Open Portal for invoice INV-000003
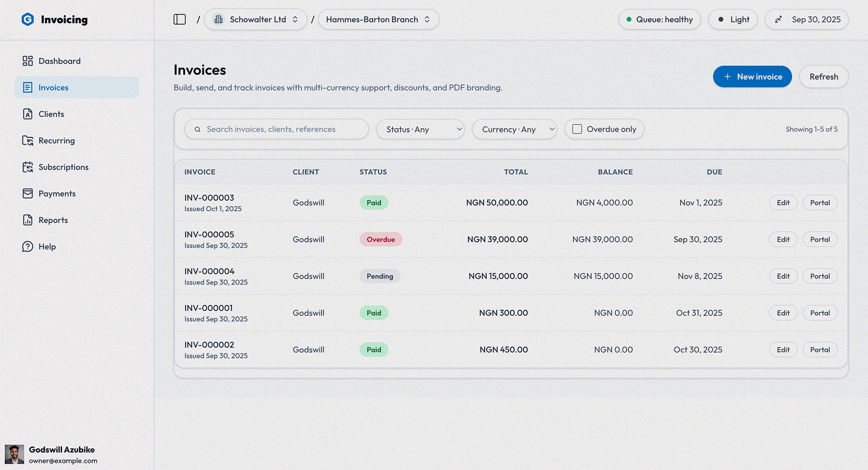 point(820,202)
